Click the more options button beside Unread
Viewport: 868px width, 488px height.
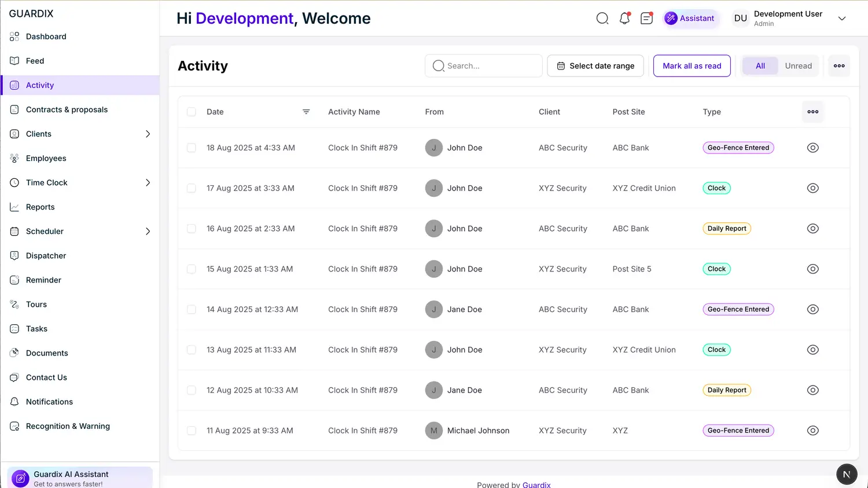pyautogui.click(x=839, y=66)
